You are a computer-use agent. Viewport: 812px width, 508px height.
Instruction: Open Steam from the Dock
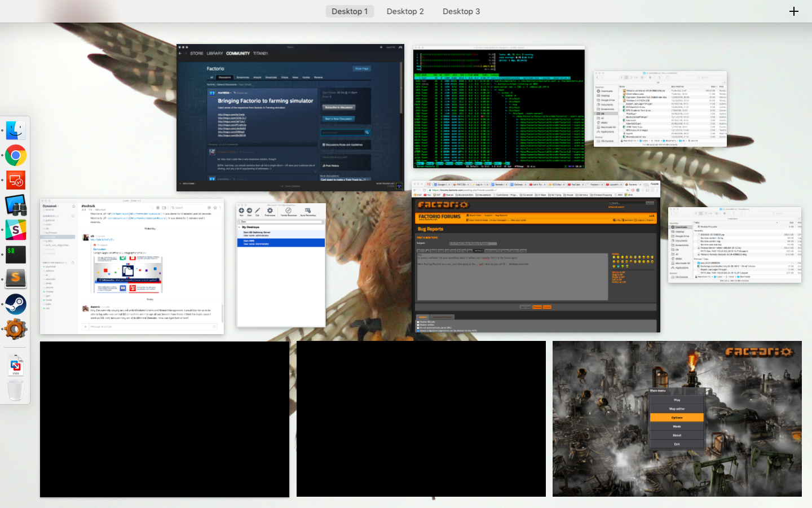[16, 304]
